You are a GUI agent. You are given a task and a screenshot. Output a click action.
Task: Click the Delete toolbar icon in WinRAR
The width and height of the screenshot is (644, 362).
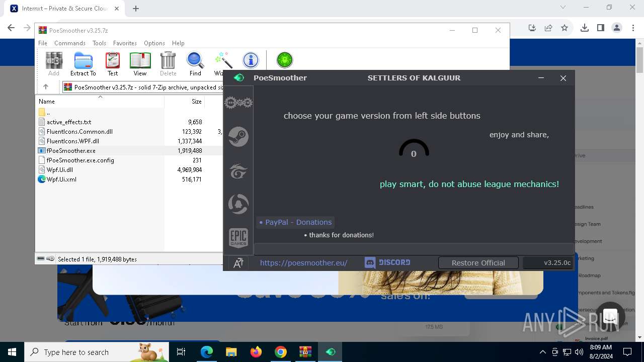(168, 64)
